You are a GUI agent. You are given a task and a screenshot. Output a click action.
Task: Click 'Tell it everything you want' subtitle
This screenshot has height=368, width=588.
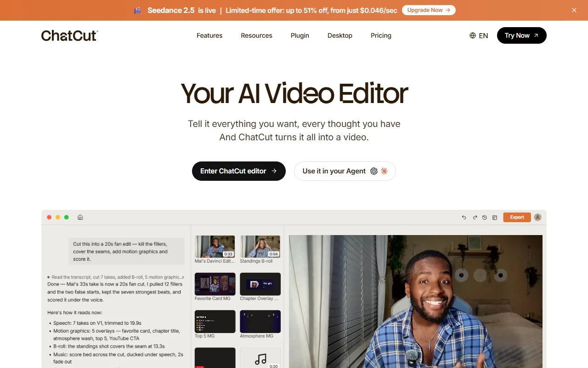coord(294,124)
